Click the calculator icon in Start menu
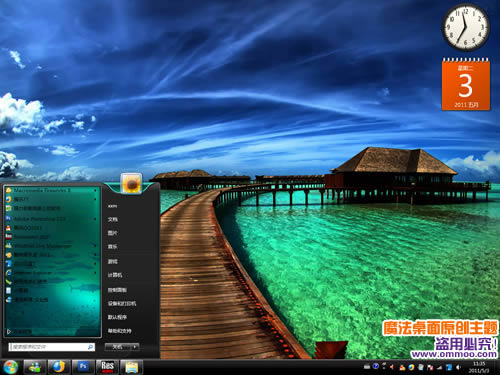The height and width of the screenshot is (375, 500). pyautogui.click(x=9, y=291)
